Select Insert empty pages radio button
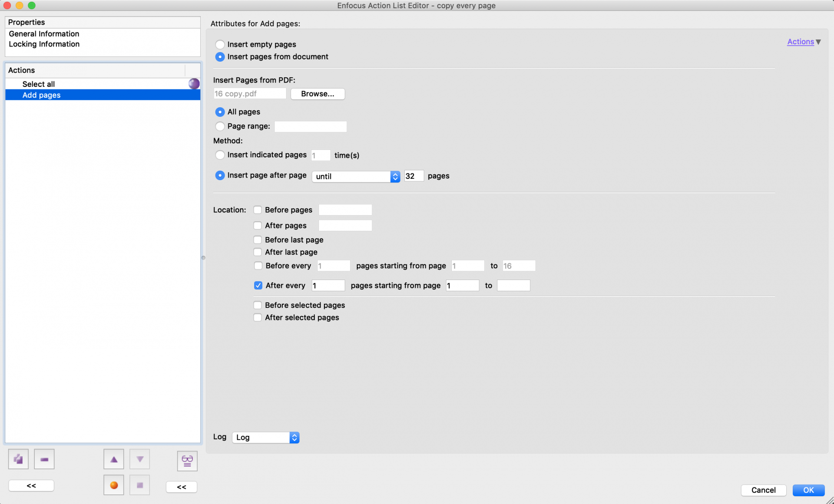This screenshot has width=834, height=504. 220,44
